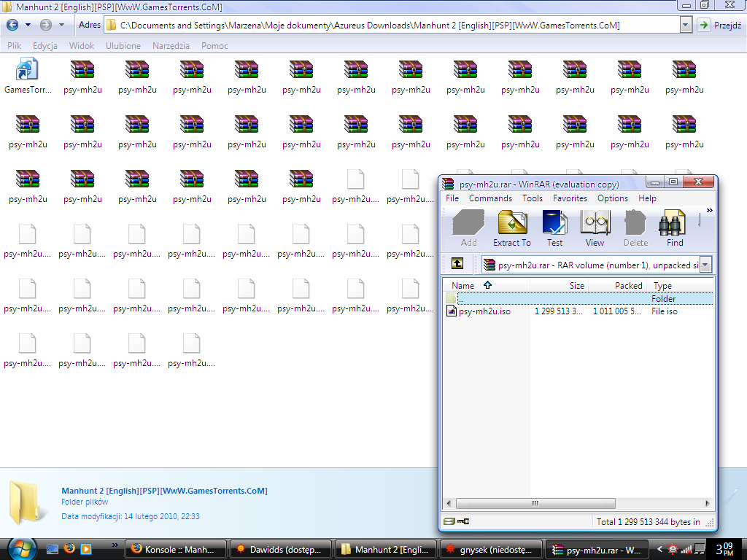The width and height of the screenshot is (747, 560).
Task: Open the Favorites menu in WinRAR
Action: click(x=570, y=198)
